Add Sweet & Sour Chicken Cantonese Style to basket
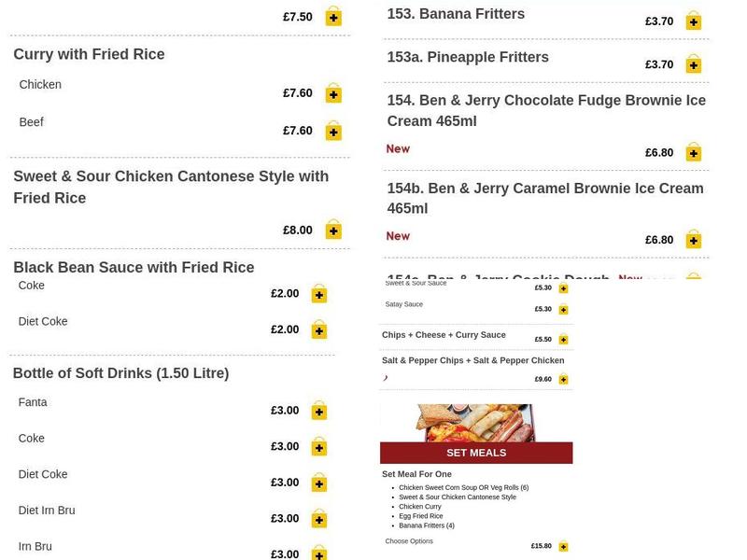The width and height of the screenshot is (747, 560). pos(333,229)
